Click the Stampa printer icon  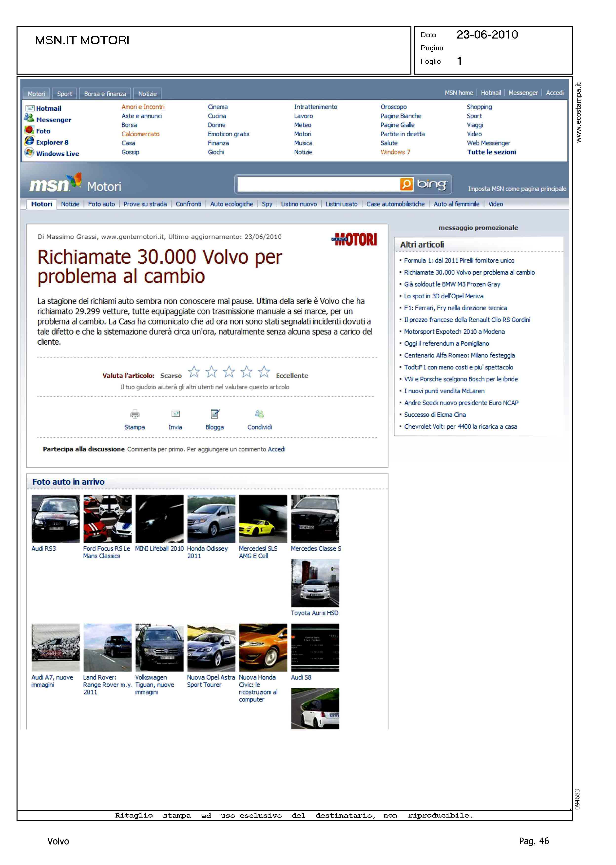(x=135, y=414)
